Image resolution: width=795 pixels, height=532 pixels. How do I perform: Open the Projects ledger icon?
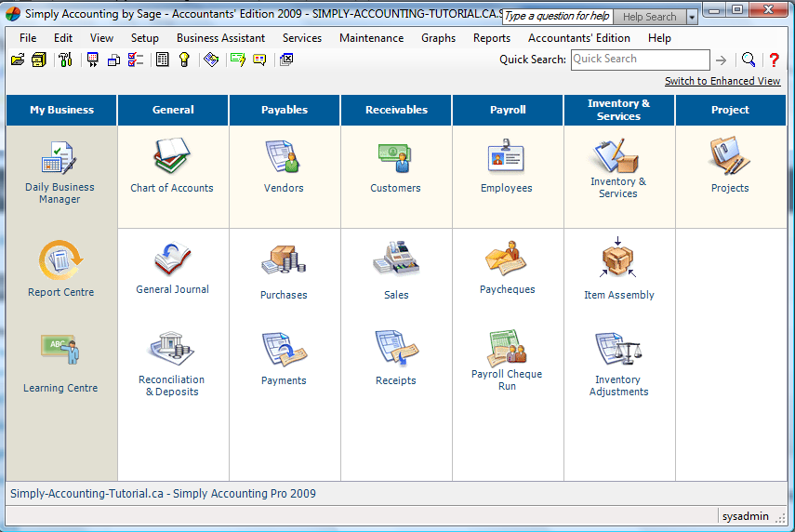click(x=730, y=166)
